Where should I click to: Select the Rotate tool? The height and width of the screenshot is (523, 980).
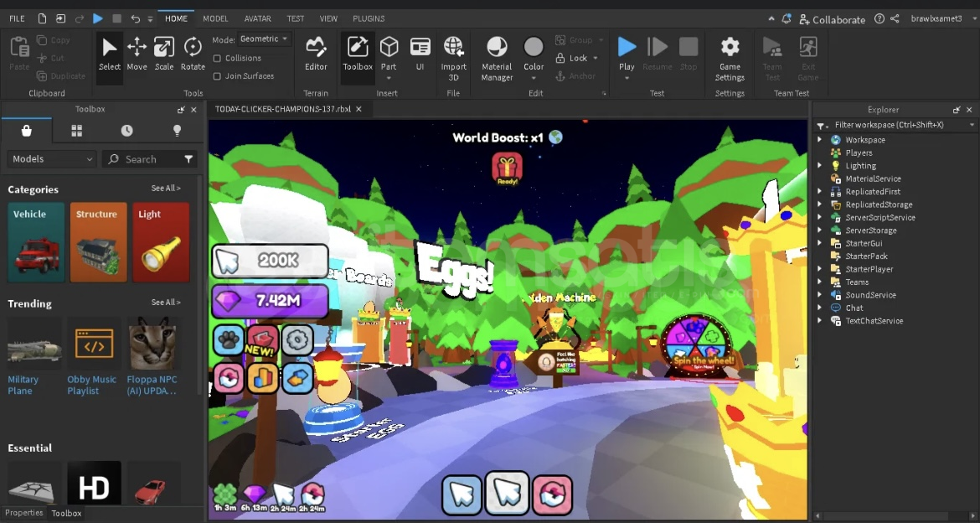point(193,54)
